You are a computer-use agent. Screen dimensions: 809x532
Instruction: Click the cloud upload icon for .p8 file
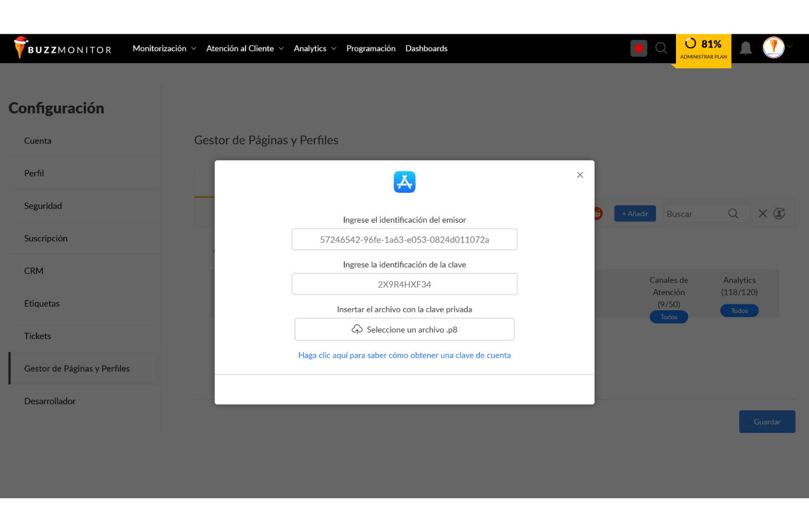(357, 330)
